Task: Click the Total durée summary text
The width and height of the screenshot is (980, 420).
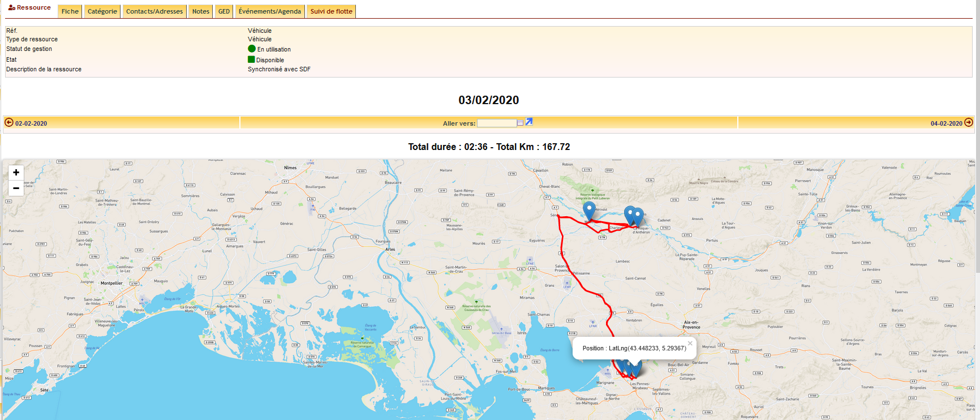Action: click(x=489, y=147)
